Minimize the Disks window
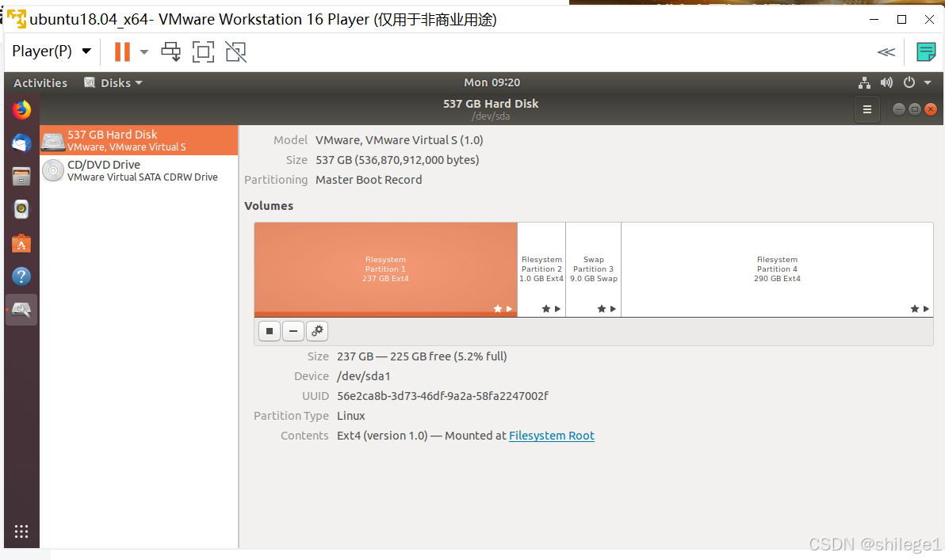 [898, 109]
